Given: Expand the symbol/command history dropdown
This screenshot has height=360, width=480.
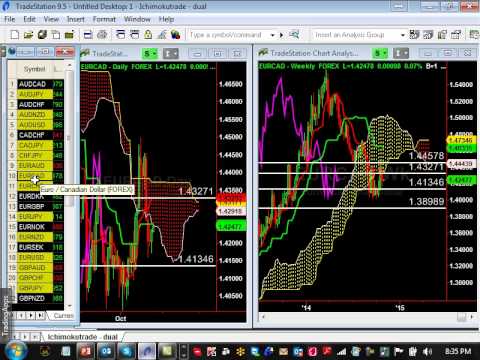Looking at the screenshot, I should pyautogui.click(x=273, y=35).
